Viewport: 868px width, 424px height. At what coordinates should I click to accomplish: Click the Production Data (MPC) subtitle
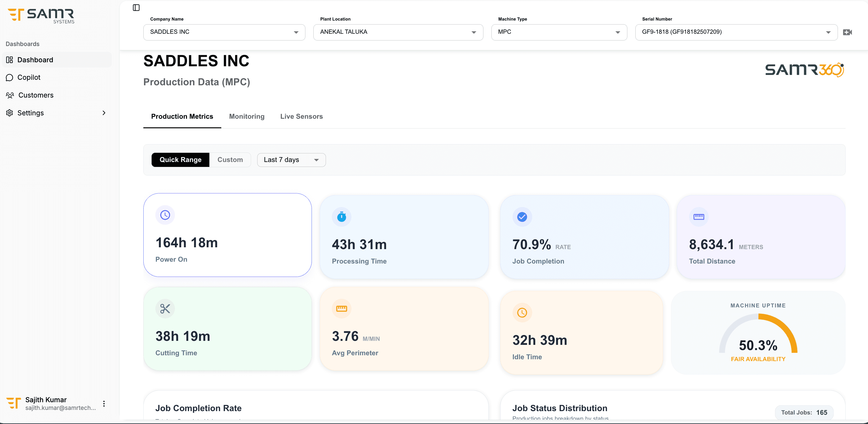(x=197, y=82)
